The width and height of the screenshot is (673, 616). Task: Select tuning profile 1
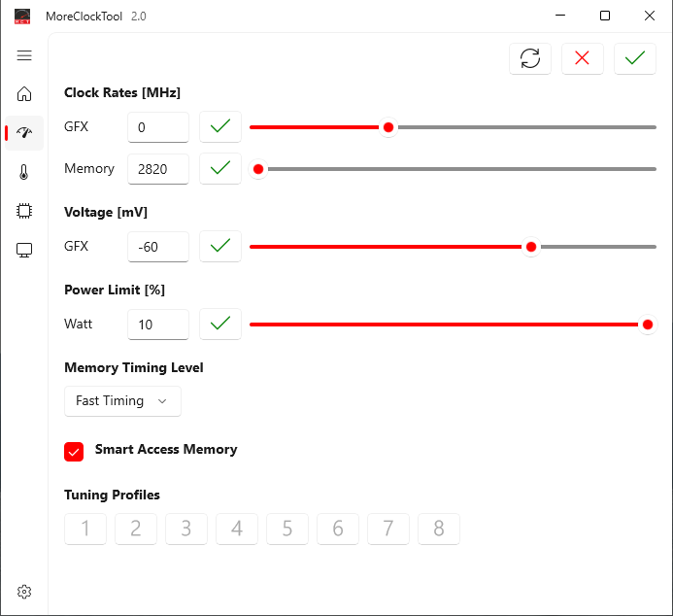pyautogui.click(x=85, y=529)
